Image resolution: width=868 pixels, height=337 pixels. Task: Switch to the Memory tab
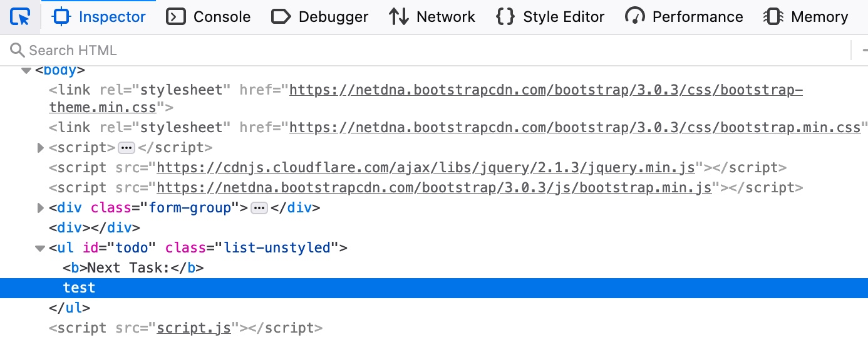point(806,17)
